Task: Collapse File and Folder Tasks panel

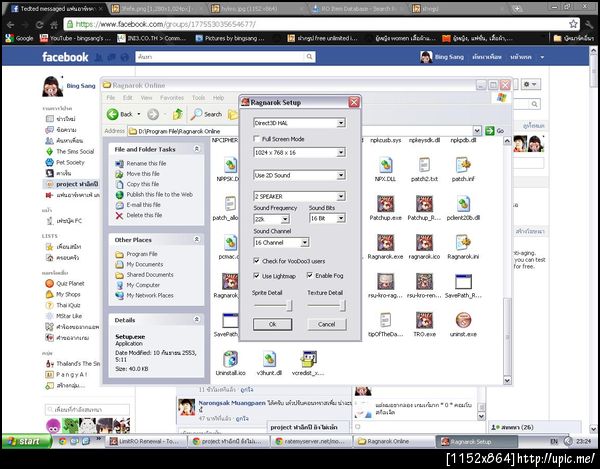Action: [x=197, y=149]
